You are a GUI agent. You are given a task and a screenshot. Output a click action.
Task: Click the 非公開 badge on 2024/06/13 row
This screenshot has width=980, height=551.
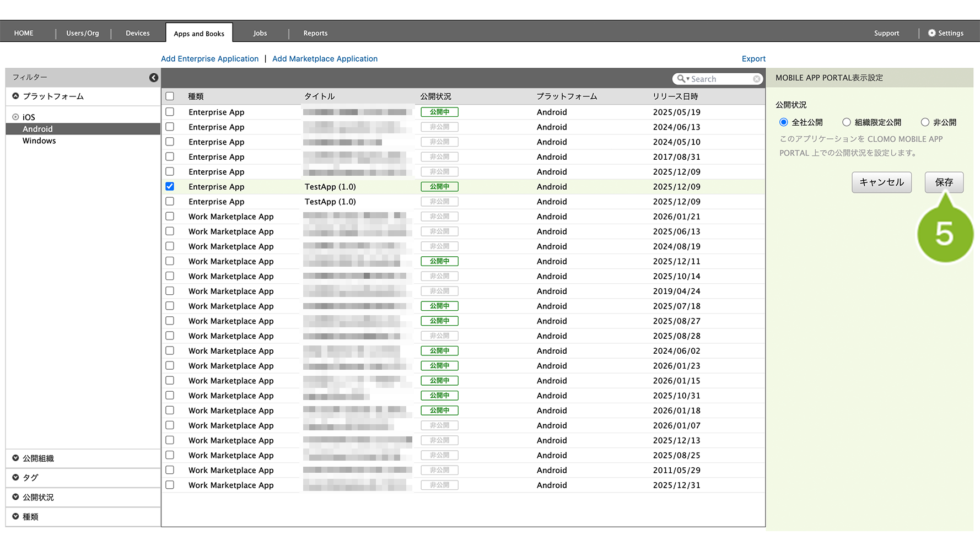tap(439, 127)
